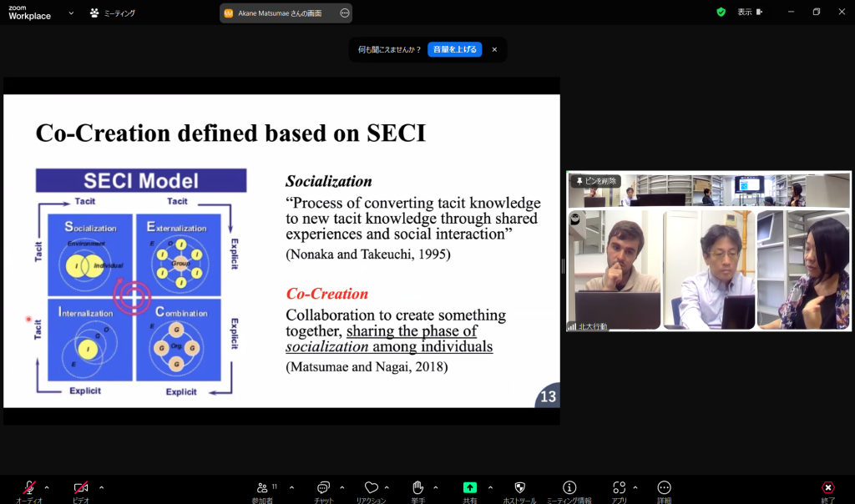Click the (Matsumae and Nagai, 2018) citation
This screenshot has height=504, width=855.
[x=367, y=366]
